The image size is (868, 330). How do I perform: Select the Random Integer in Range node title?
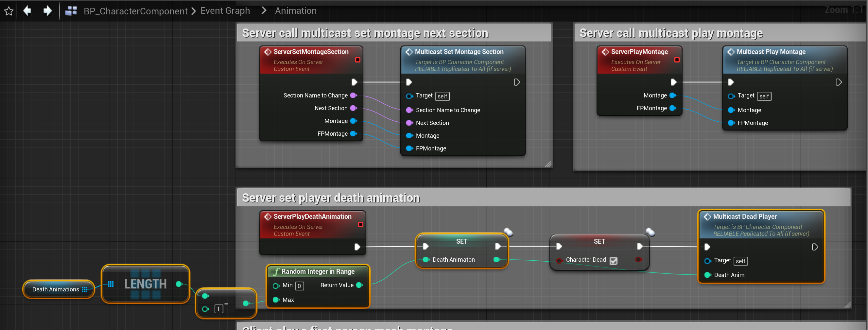[318, 271]
